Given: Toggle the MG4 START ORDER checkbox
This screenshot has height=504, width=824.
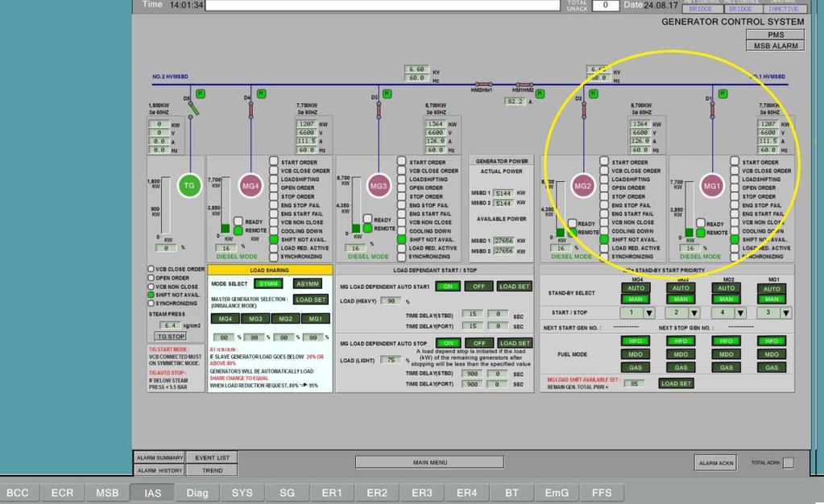Looking at the screenshot, I should click(274, 161).
